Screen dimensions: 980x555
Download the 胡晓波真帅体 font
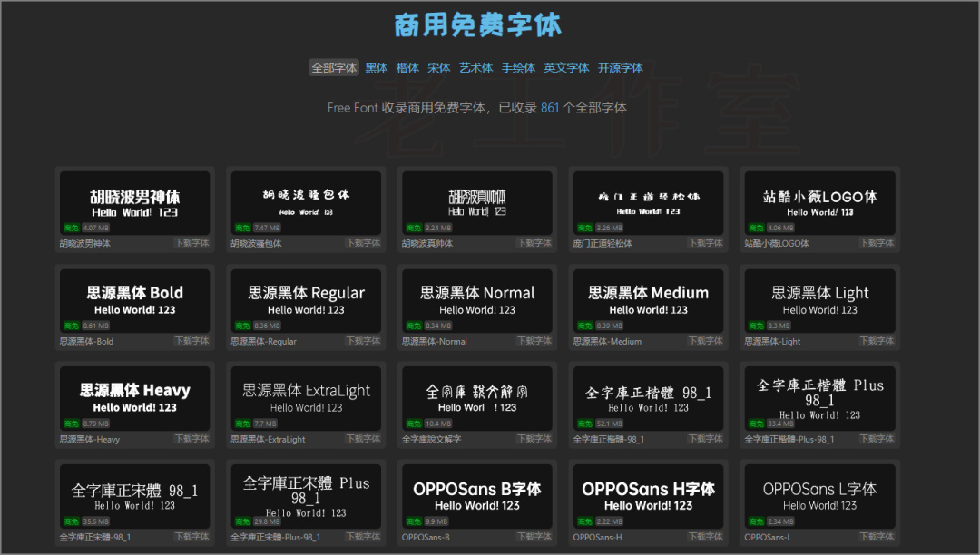(x=534, y=243)
